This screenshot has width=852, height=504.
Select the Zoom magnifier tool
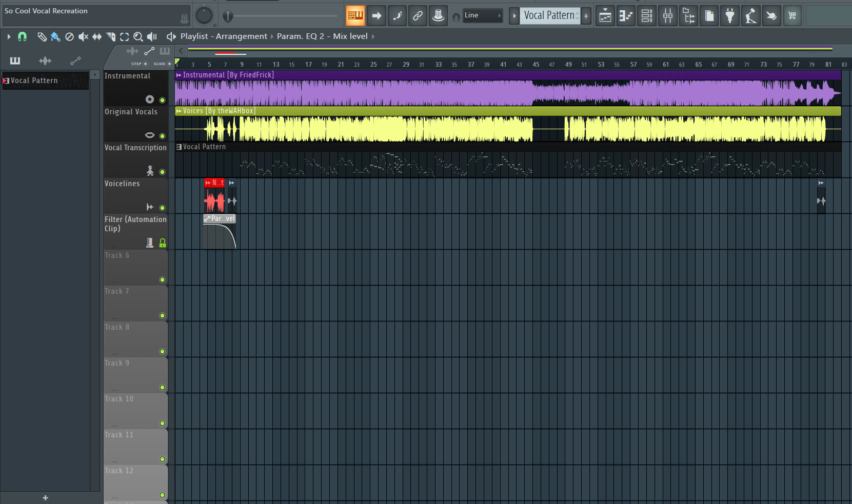[138, 36]
